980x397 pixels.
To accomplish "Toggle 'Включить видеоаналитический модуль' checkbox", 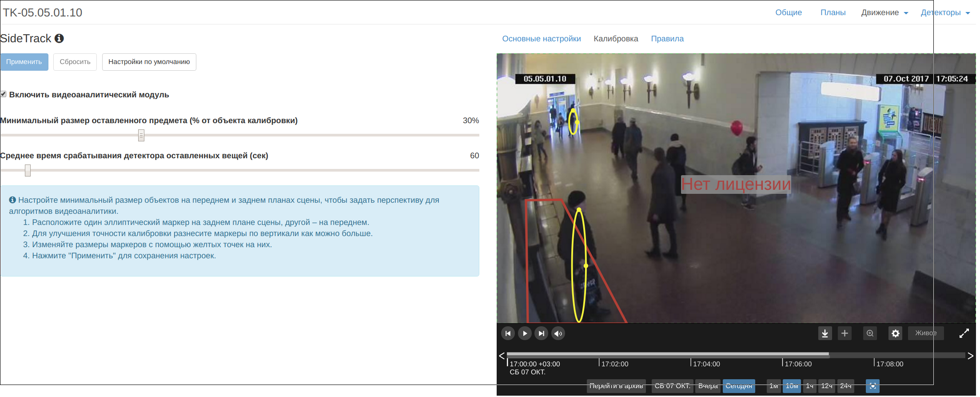I will 4,94.
